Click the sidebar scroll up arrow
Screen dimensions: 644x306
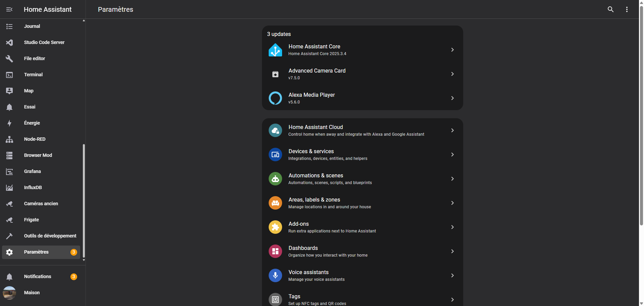84,21
